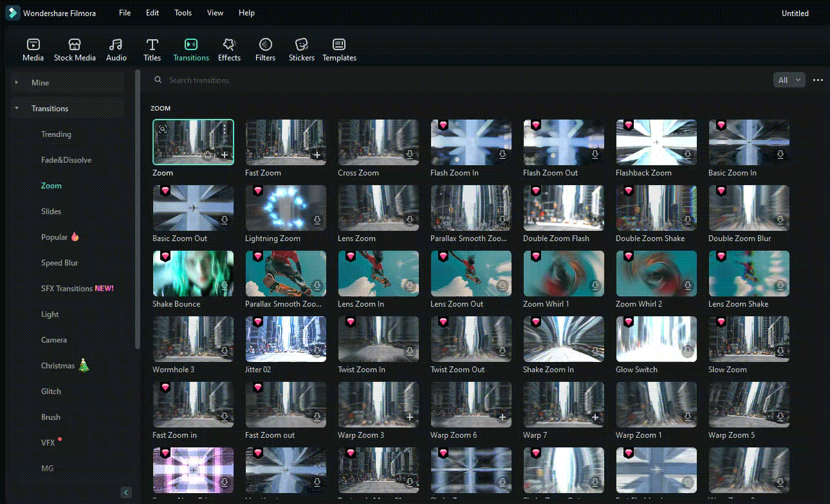830x504 pixels.
Task: Add Fast Zoom using its plus icon
Action: point(317,155)
